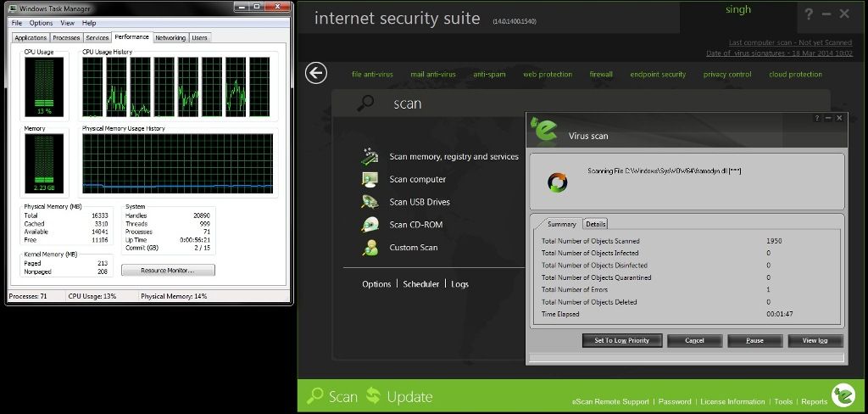Click the magnifier icon beside scan heading

[365, 103]
